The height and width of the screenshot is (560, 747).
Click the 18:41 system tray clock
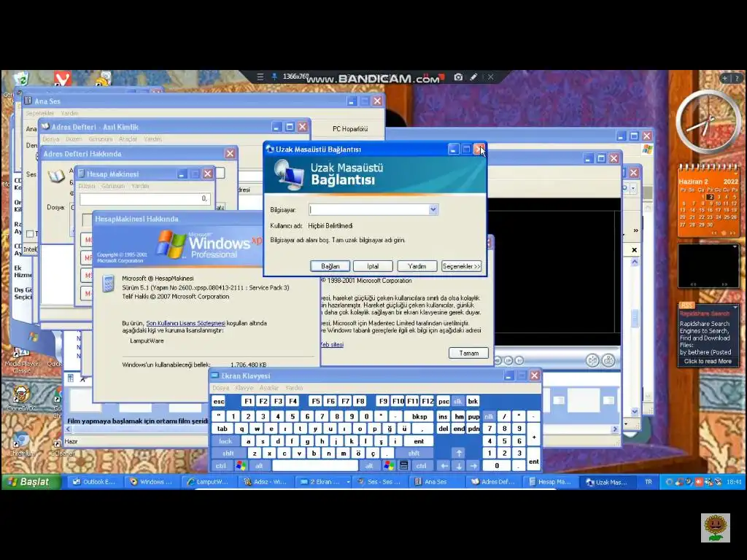[x=734, y=482]
